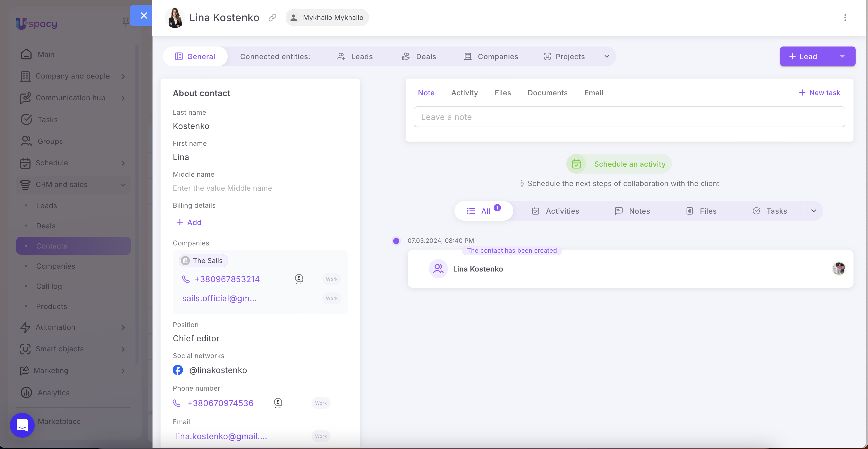Open the three-dot options menu
868x449 pixels.
point(845,18)
